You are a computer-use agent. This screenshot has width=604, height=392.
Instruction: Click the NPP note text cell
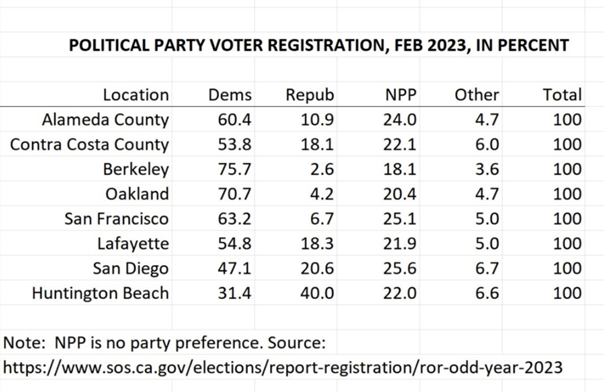click(x=164, y=342)
